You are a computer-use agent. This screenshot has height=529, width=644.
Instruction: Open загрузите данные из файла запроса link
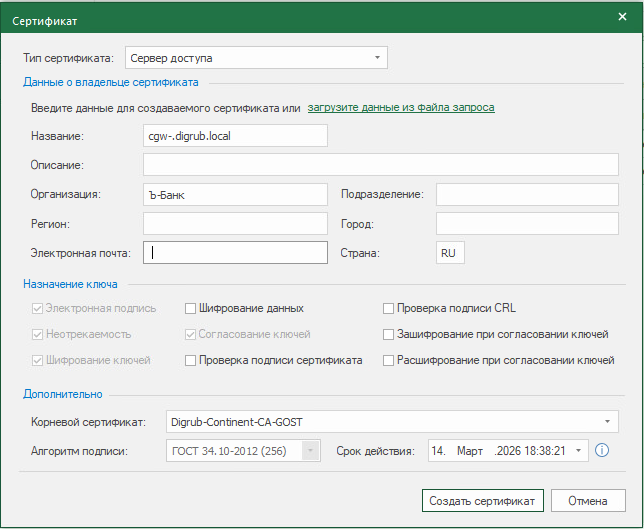[x=401, y=108]
